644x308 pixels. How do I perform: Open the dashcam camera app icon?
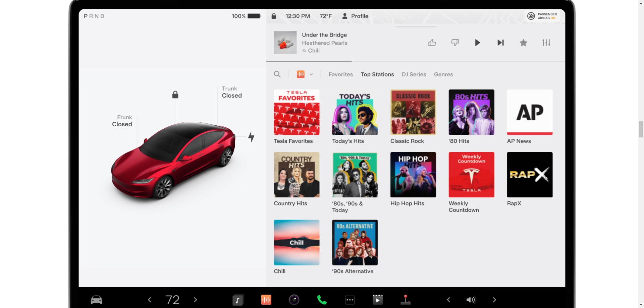[x=294, y=300]
